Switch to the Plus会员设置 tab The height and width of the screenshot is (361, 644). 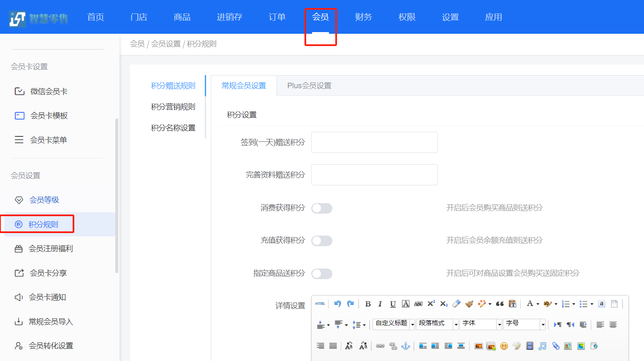point(309,86)
